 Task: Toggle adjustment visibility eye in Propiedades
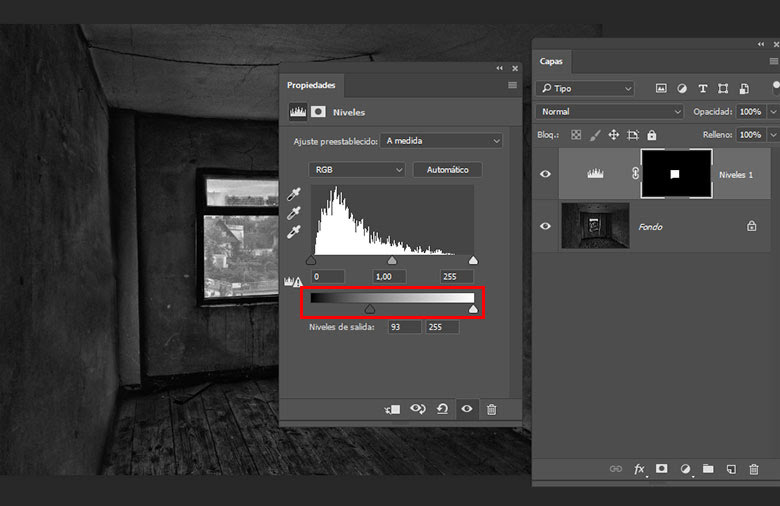click(x=466, y=409)
